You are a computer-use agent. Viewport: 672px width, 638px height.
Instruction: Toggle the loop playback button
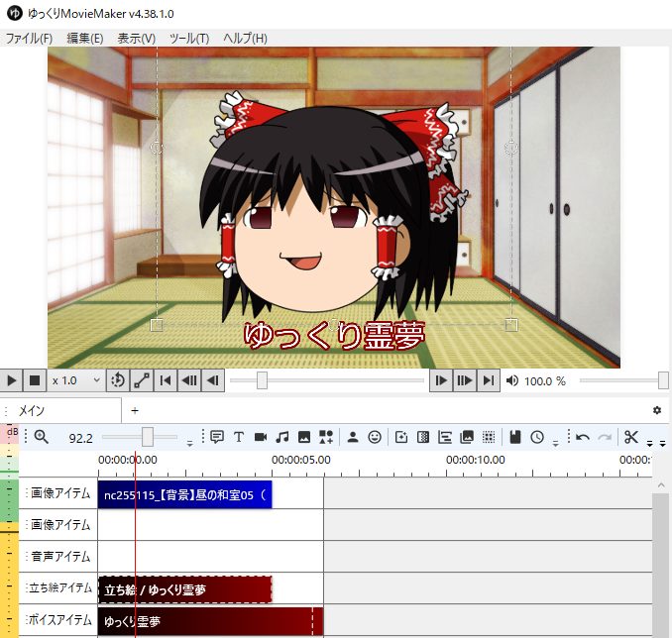pyautogui.click(x=118, y=380)
